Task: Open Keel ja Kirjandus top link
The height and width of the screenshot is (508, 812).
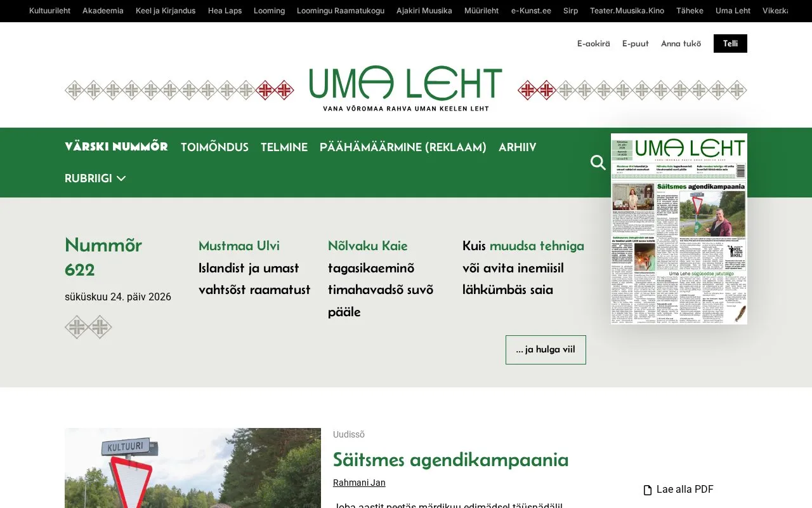Action: (x=166, y=11)
